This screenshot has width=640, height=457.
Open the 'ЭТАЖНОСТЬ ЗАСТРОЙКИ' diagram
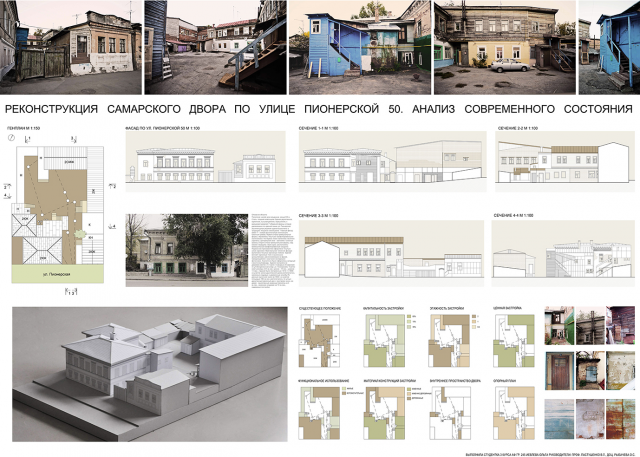click(449, 341)
